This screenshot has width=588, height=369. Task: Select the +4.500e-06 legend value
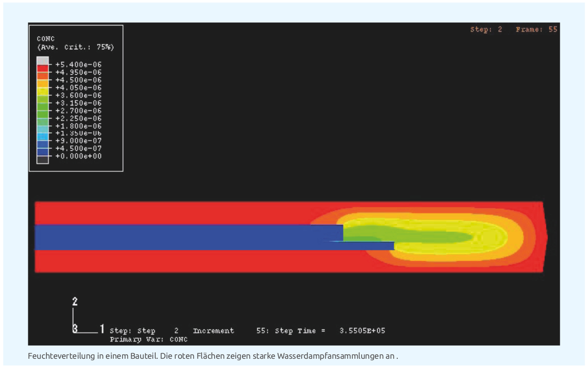click(79, 80)
